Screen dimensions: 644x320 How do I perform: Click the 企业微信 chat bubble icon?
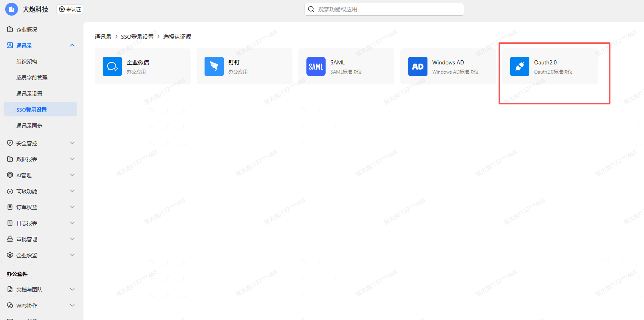point(112,66)
